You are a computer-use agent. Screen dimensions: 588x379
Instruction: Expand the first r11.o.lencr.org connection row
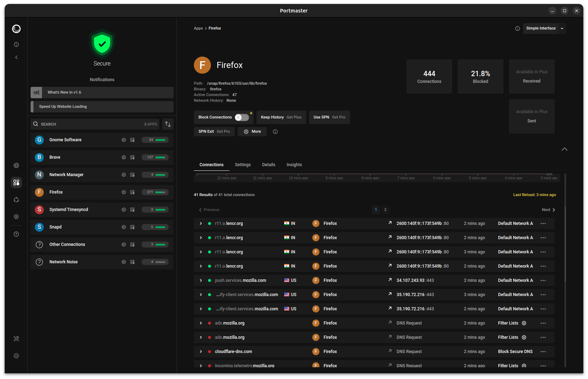[x=201, y=223]
